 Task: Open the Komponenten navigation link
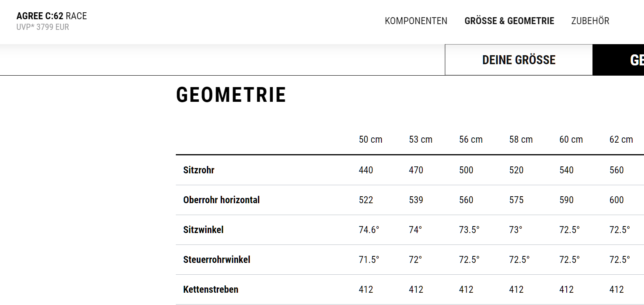pyautogui.click(x=416, y=21)
